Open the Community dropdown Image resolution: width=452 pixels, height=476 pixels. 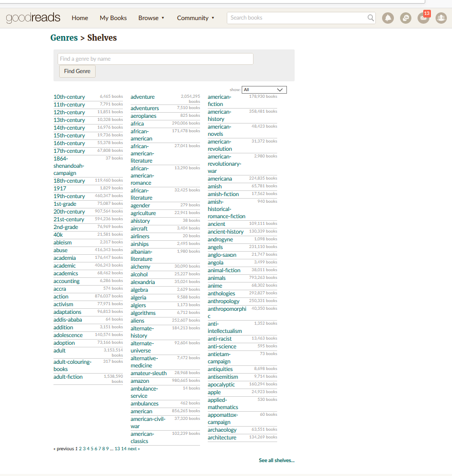pos(195,18)
